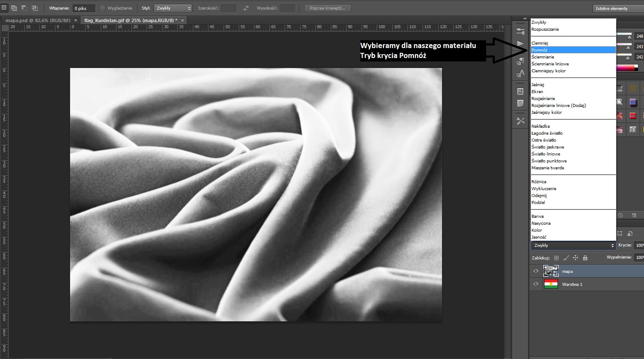Choose Nakładka blend mode
This screenshot has width=644, height=359.
click(x=573, y=126)
